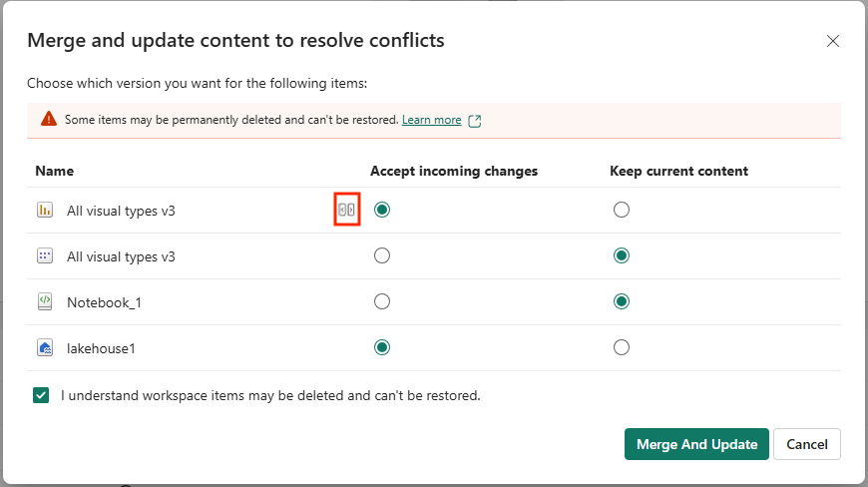
Task: Click the semantic model dotted icon
Action: pos(45,255)
